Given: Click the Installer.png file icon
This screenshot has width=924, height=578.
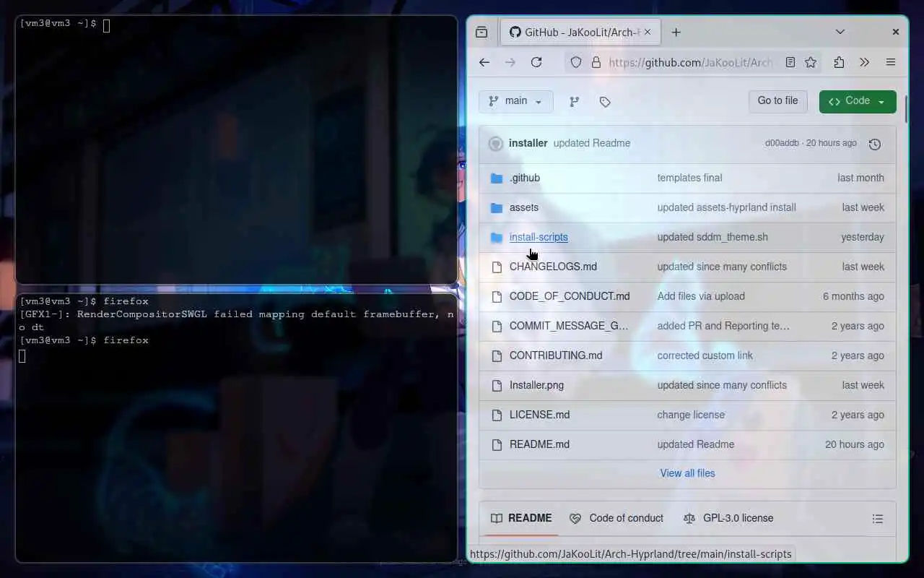Looking at the screenshot, I should [x=497, y=385].
